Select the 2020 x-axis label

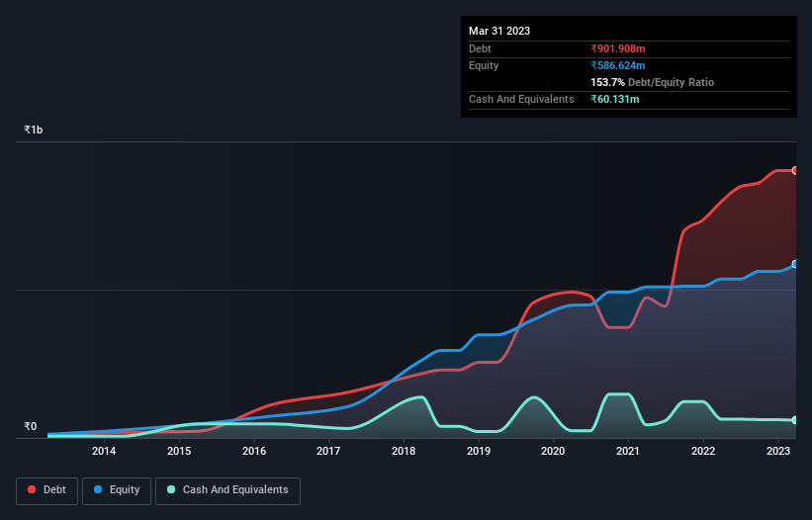click(x=553, y=451)
